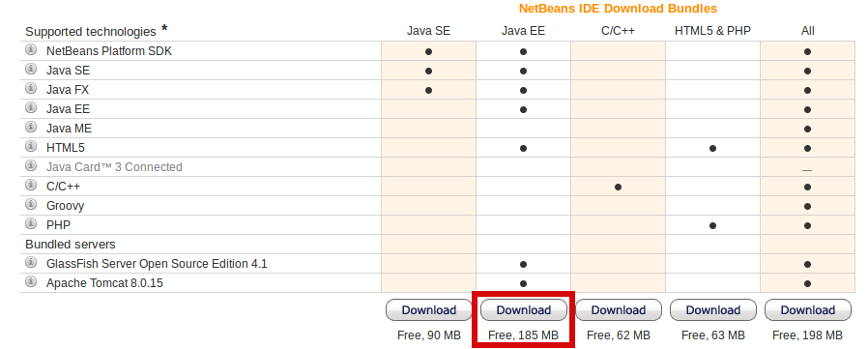Download the HTML5 & PHP bundle
The height and width of the screenshot is (349, 868).
point(713,310)
